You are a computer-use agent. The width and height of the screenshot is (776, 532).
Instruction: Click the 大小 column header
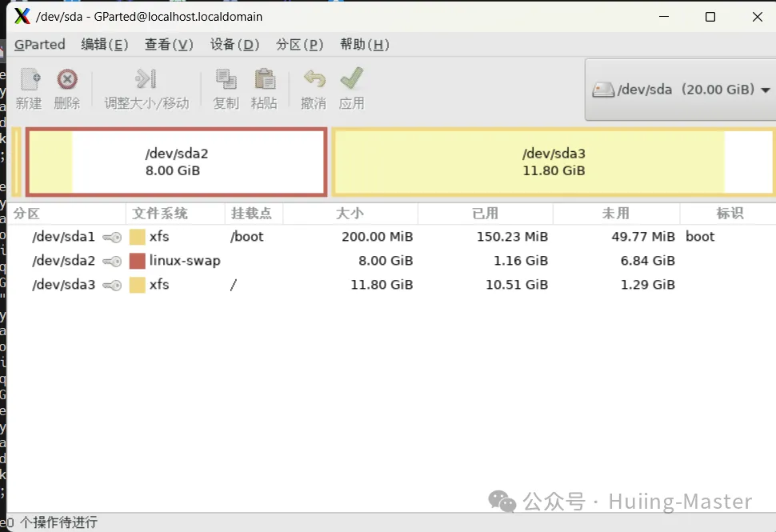click(350, 214)
